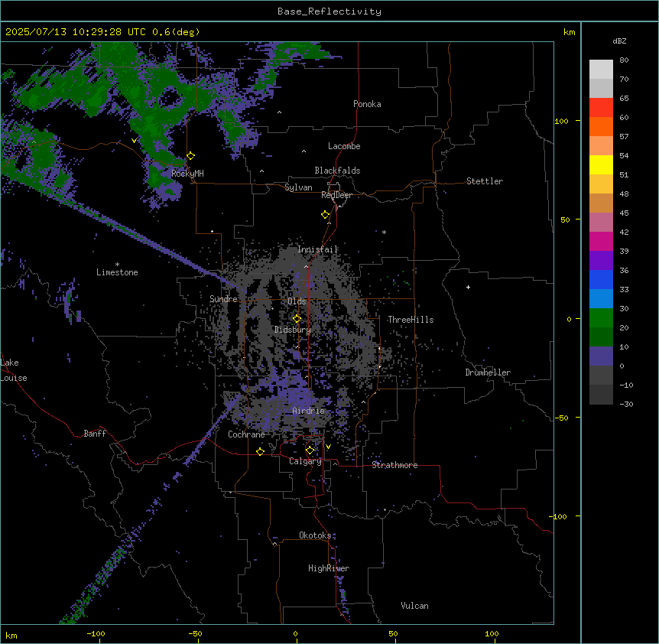Click the white plus marker north of Drumheller
This screenshot has width=659, height=644.
point(468,287)
